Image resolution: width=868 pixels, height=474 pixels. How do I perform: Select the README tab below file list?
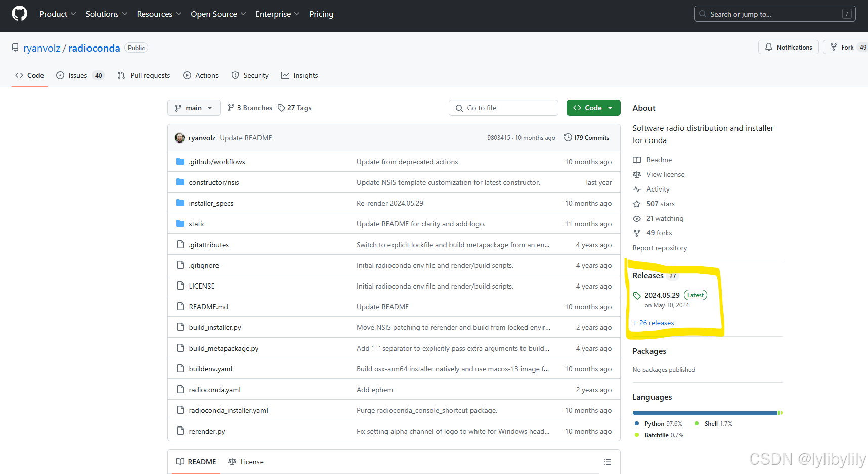tap(196, 462)
